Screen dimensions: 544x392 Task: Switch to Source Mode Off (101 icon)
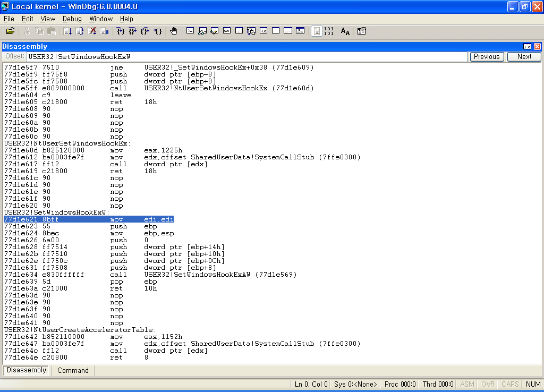328,31
